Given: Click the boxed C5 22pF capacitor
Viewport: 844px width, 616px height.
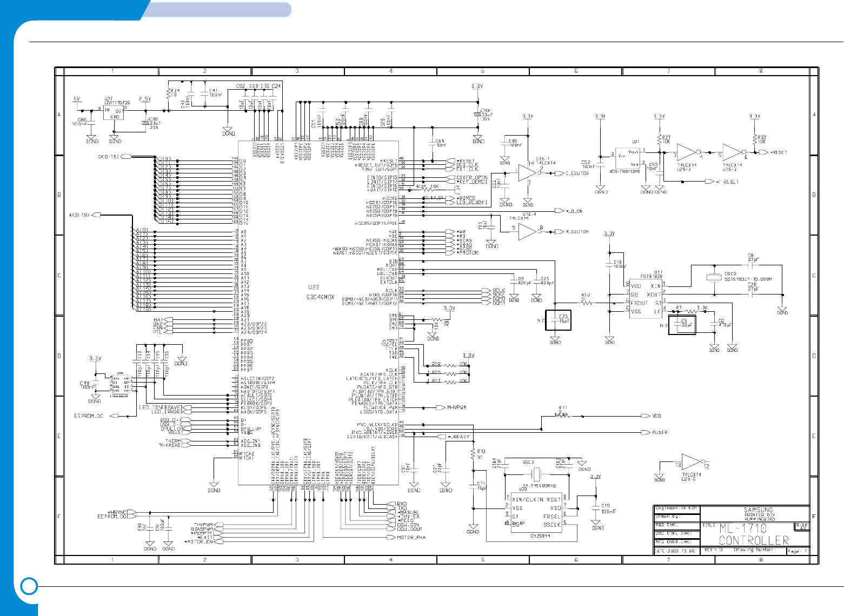Looking at the screenshot, I should tap(682, 325).
